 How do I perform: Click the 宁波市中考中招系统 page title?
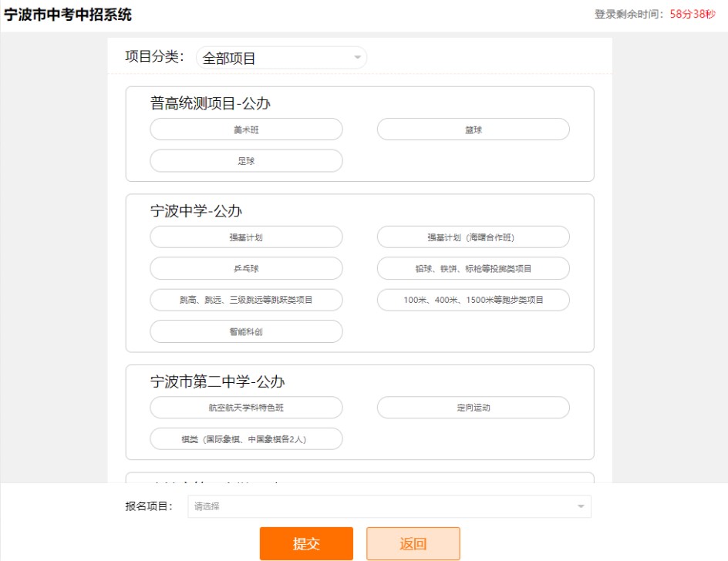pyautogui.click(x=68, y=15)
